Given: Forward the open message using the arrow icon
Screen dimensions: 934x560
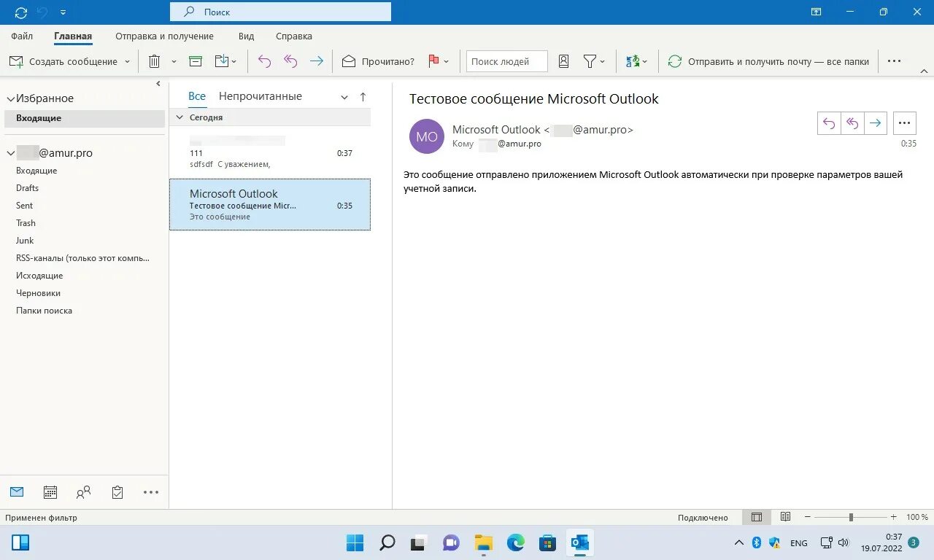Looking at the screenshot, I should pos(875,122).
